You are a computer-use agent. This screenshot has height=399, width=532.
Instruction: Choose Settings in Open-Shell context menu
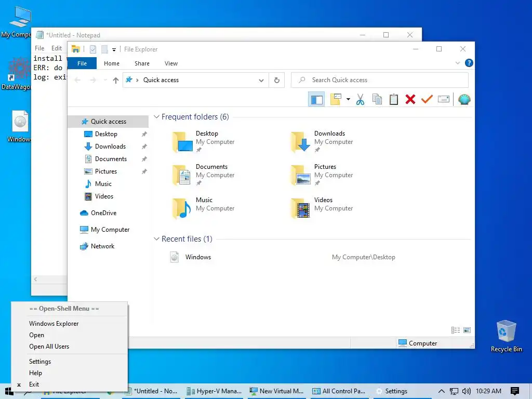click(x=40, y=362)
